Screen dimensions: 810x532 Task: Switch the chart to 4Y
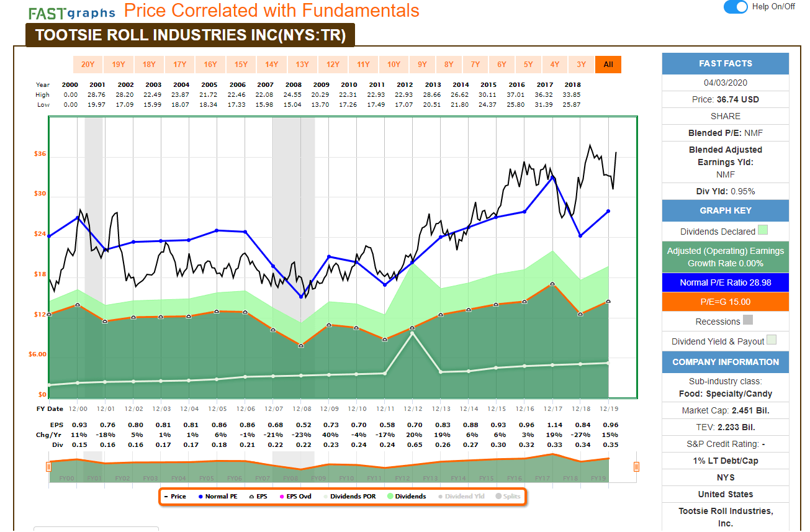coord(555,65)
